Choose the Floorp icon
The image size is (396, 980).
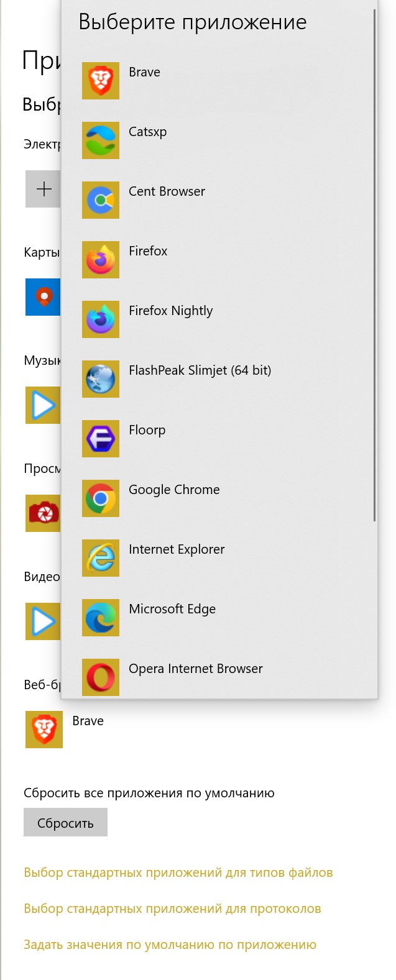(x=101, y=439)
